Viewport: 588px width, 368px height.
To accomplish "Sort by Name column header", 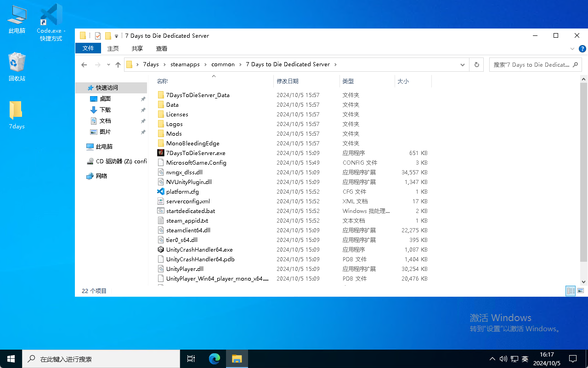I will tap(213, 81).
